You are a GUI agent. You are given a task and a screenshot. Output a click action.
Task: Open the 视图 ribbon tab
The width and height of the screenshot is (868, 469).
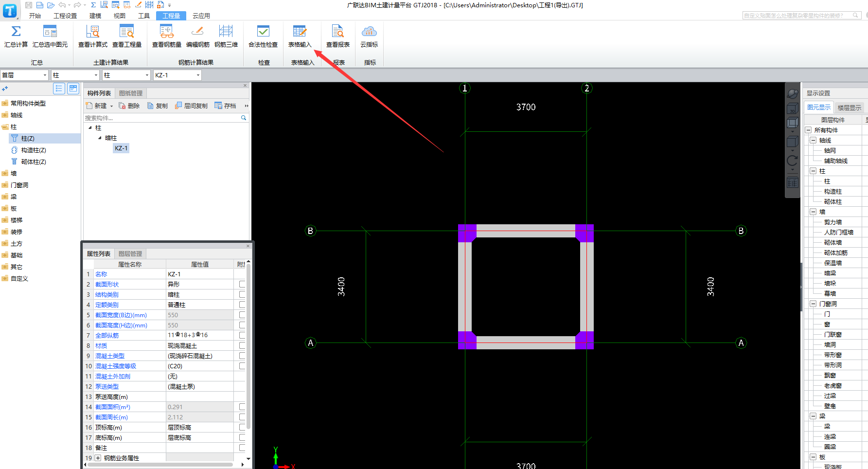click(x=120, y=16)
